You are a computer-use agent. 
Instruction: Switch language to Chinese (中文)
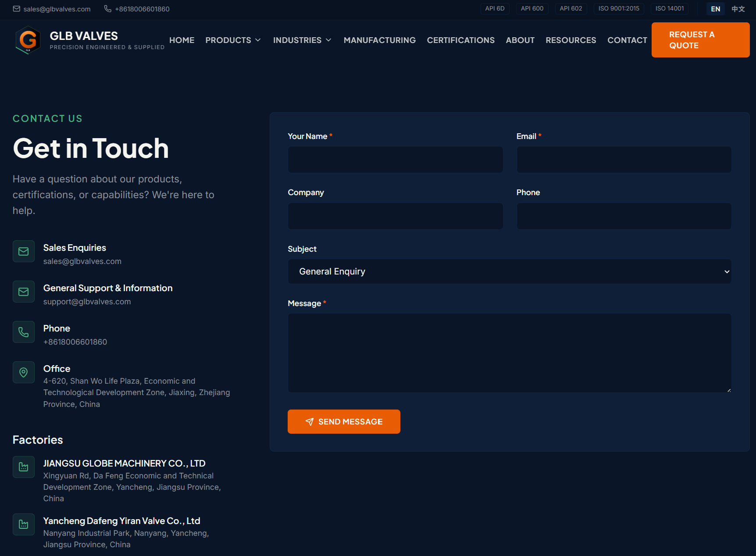click(x=738, y=9)
